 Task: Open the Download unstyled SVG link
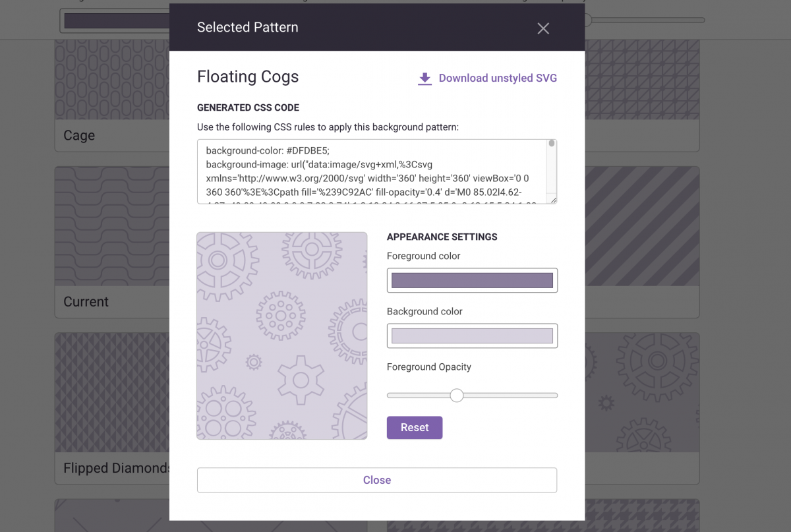pos(498,78)
